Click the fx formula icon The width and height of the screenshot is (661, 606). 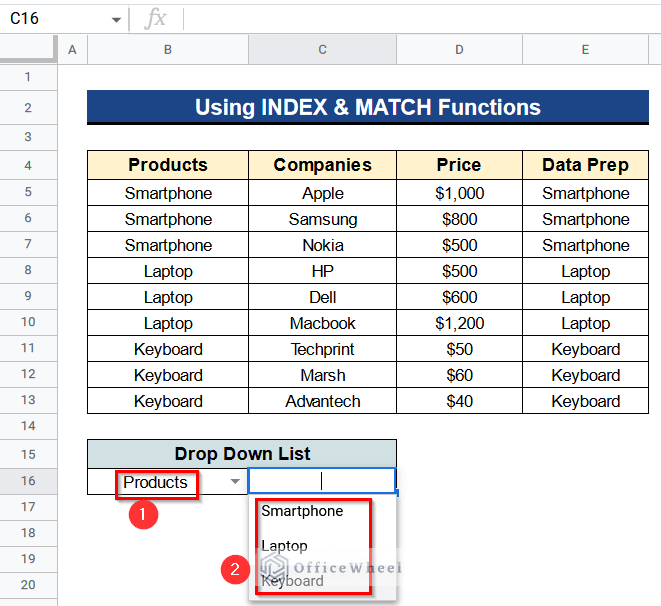point(155,19)
